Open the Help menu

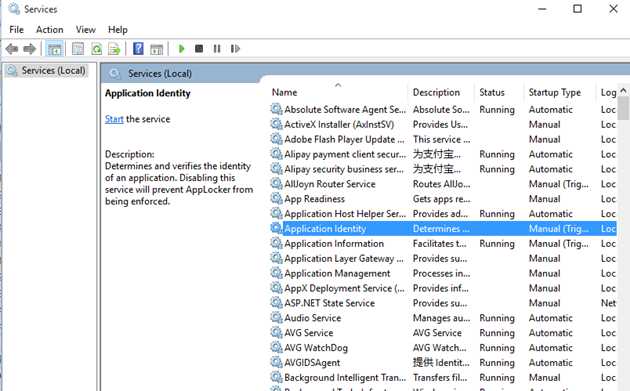tap(117, 30)
